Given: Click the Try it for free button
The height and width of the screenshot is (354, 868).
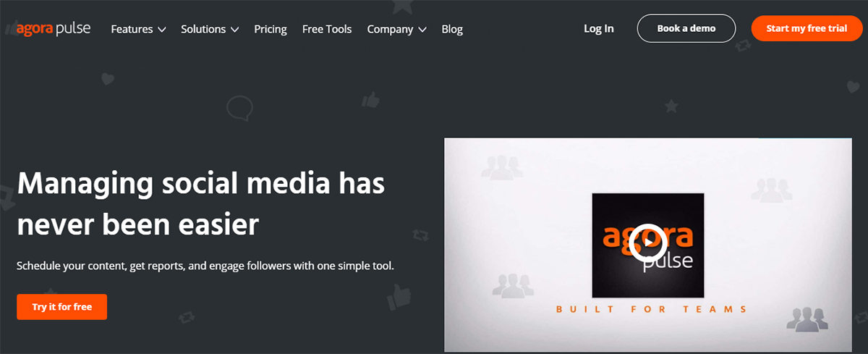Looking at the screenshot, I should pos(62,307).
